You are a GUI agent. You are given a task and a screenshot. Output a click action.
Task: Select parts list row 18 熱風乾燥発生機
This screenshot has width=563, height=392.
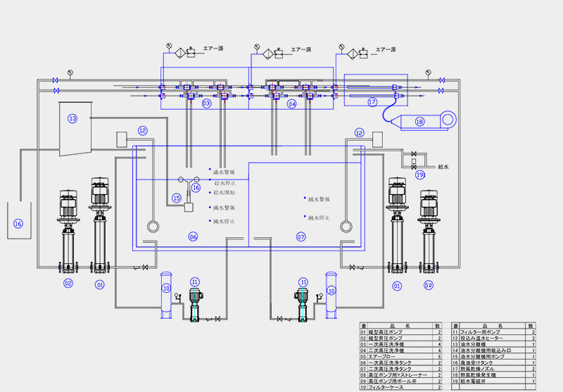tap(494, 375)
